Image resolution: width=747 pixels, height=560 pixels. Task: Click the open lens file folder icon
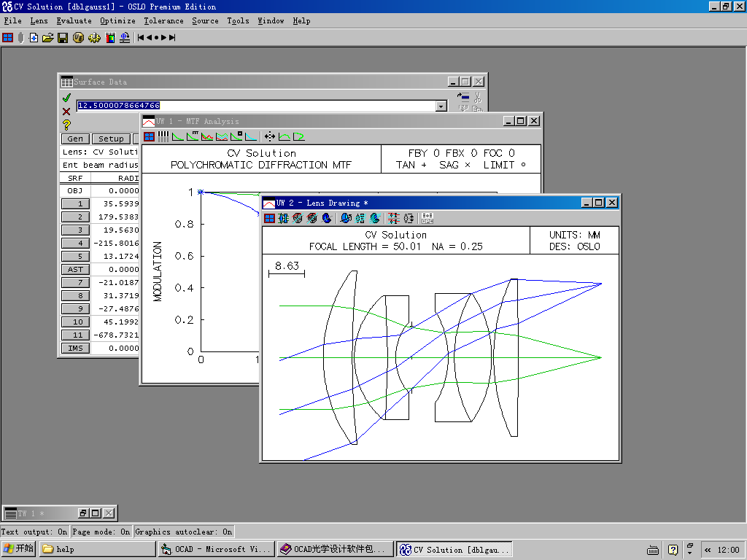point(48,37)
